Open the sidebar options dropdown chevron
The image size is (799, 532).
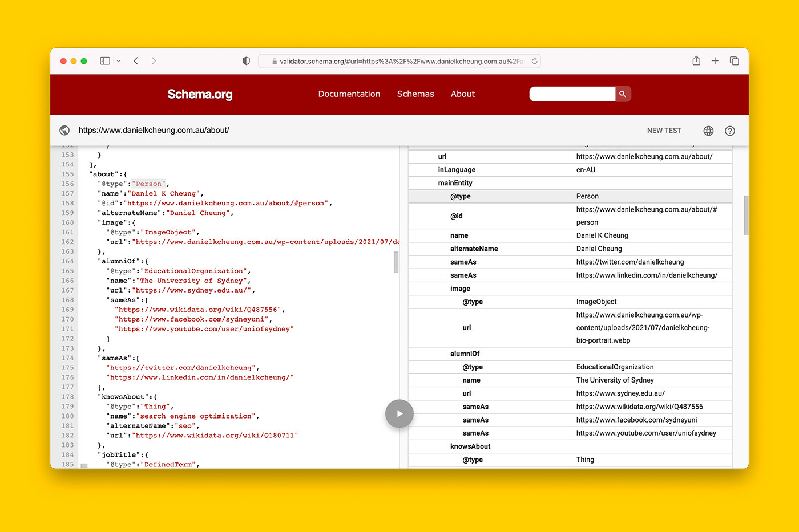click(119, 61)
